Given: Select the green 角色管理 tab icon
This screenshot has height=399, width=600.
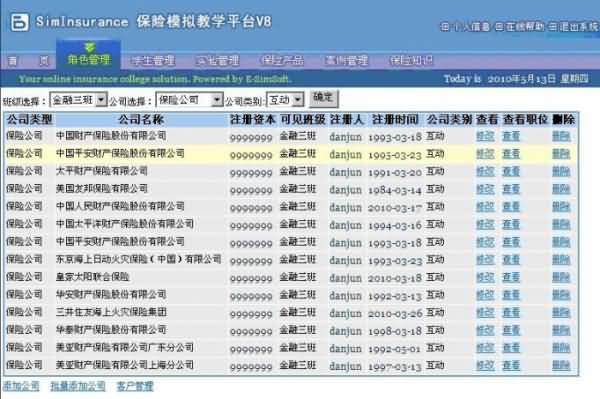Looking at the screenshot, I should [89, 47].
